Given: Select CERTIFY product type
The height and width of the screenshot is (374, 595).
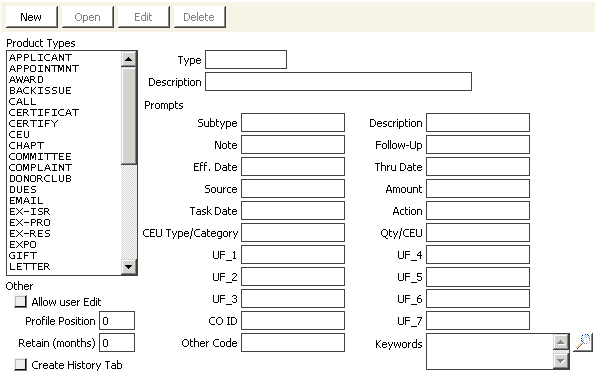Looking at the screenshot, I should (33, 124).
